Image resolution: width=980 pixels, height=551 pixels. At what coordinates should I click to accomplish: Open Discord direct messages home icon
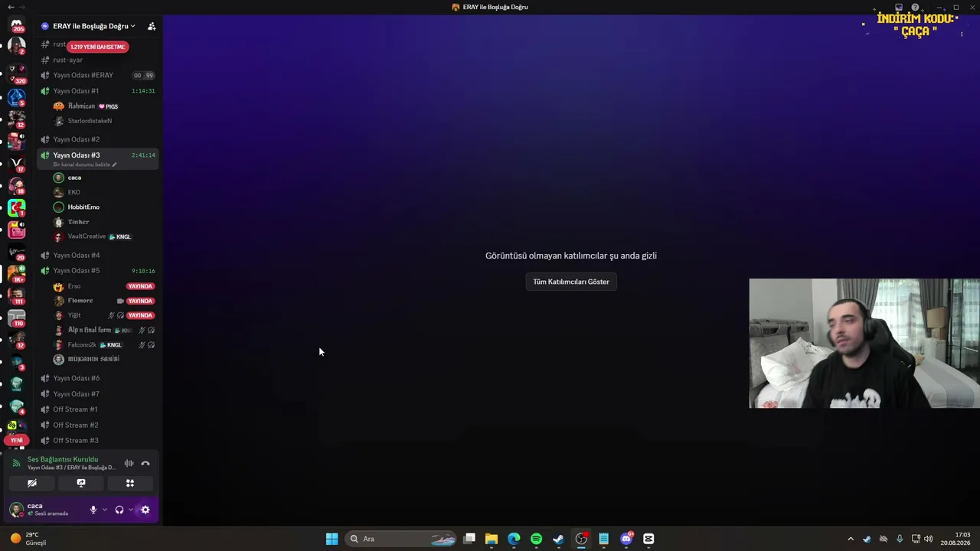17,24
